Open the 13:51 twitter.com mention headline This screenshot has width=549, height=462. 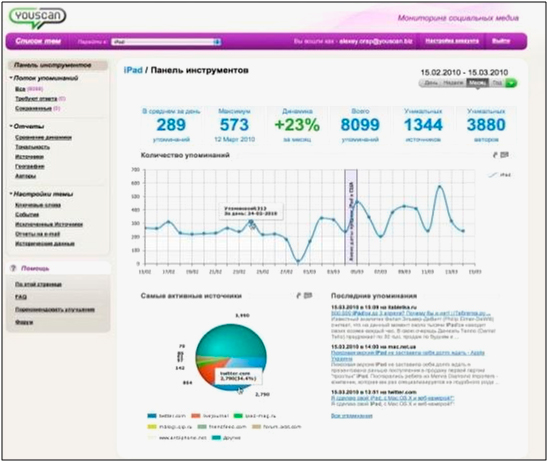point(392,398)
